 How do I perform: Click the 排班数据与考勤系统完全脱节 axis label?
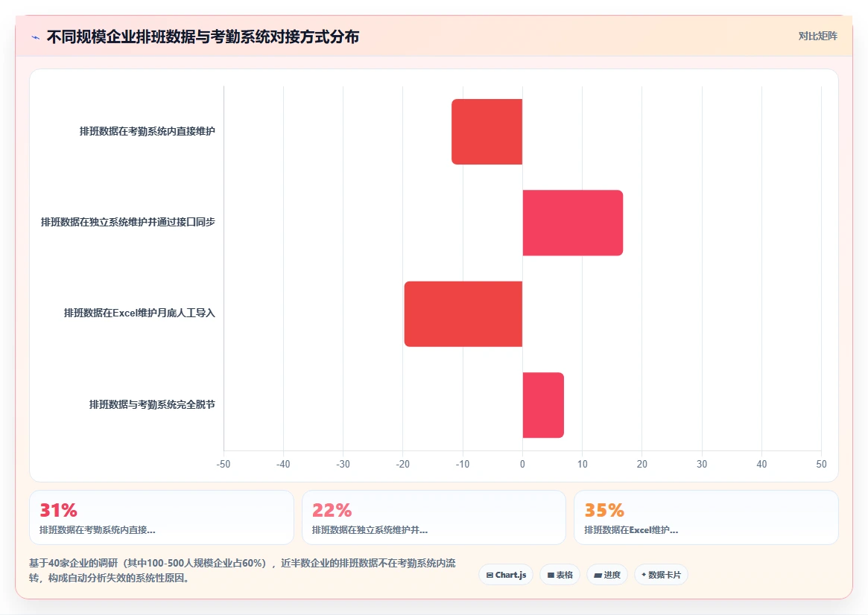click(152, 404)
